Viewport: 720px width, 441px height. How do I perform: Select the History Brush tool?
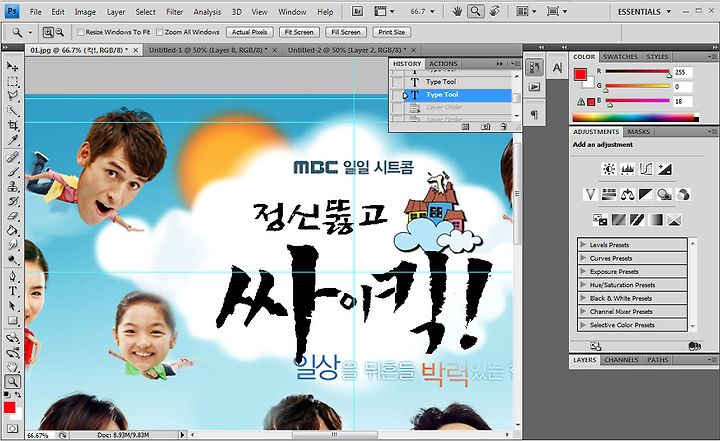pyautogui.click(x=12, y=201)
